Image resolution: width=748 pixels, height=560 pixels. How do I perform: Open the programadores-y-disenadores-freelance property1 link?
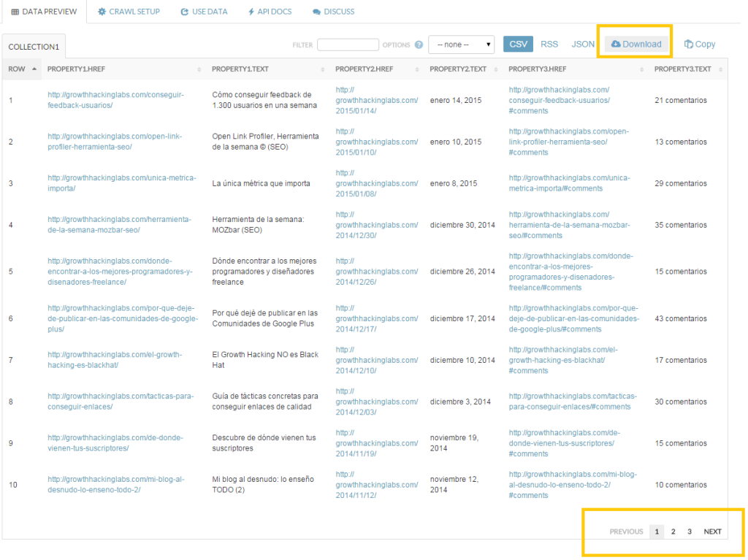(x=121, y=272)
